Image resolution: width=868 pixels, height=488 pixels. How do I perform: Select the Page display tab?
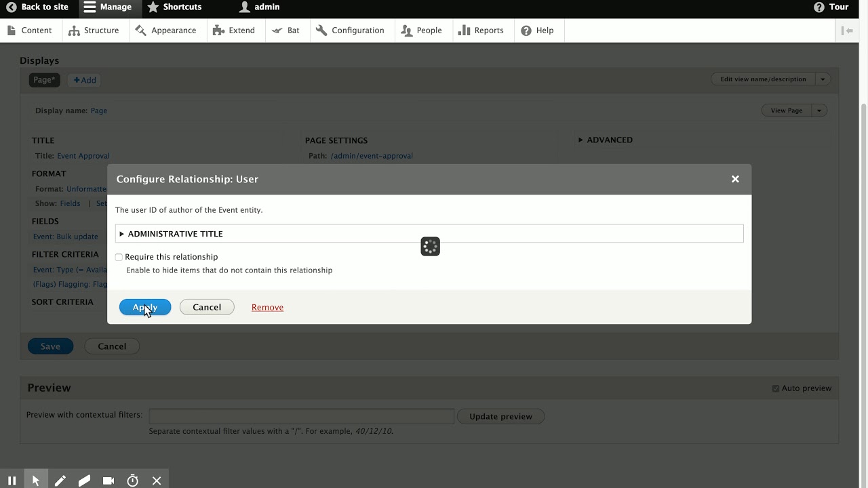44,80
